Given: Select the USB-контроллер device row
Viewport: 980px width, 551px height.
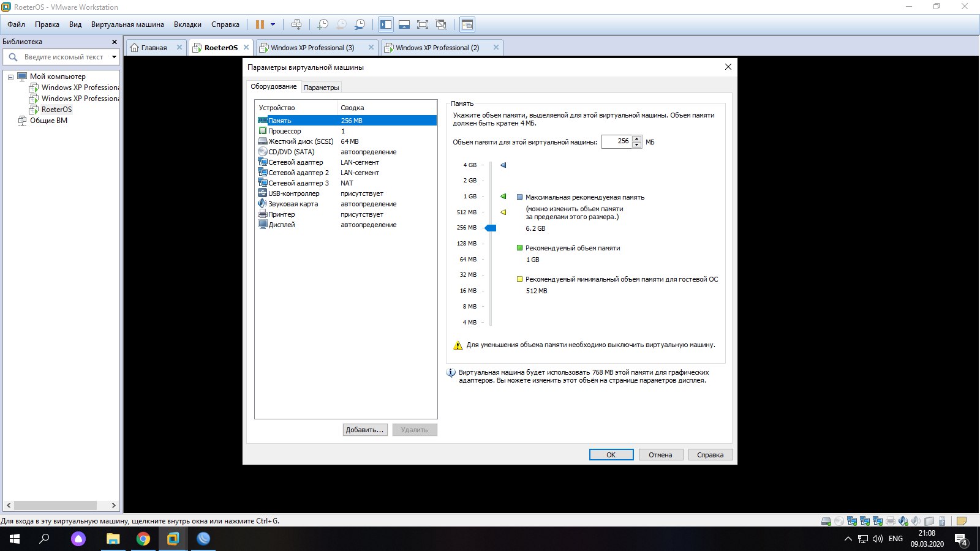Looking at the screenshot, I should point(346,193).
